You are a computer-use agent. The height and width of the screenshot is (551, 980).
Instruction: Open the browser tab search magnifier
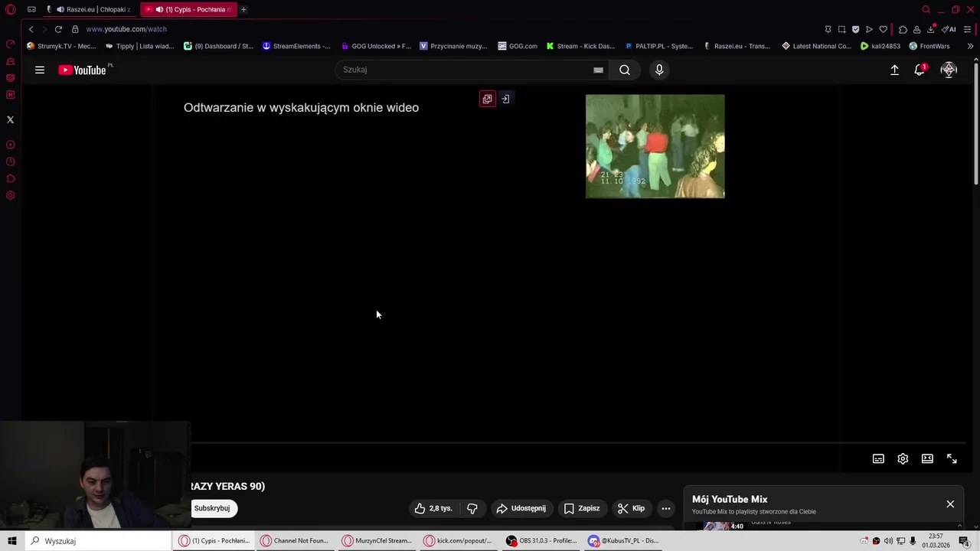tap(926, 9)
